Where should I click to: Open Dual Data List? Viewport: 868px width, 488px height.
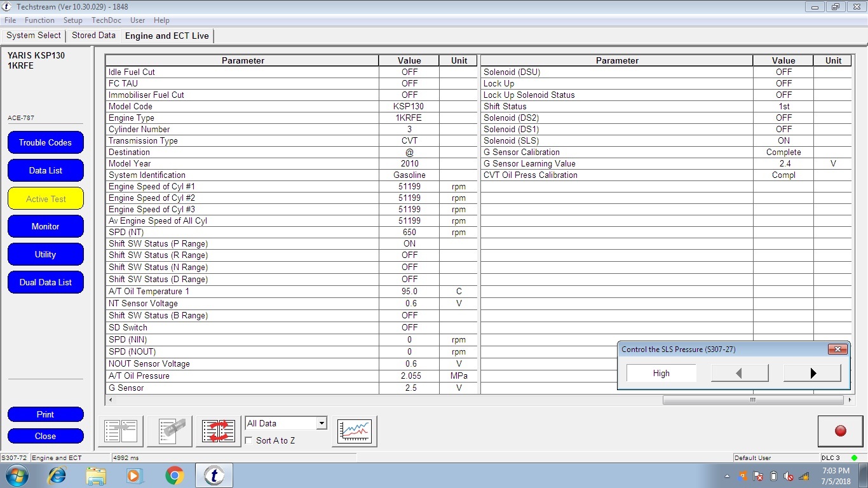(45, 282)
